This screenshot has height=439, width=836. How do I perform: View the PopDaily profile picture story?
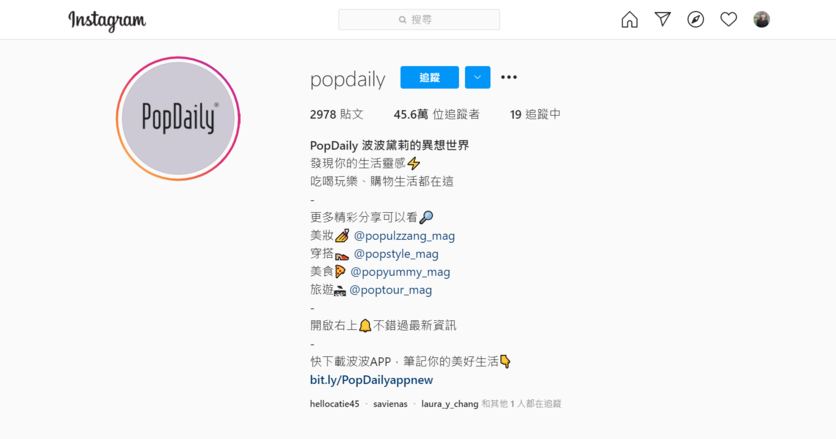click(178, 118)
